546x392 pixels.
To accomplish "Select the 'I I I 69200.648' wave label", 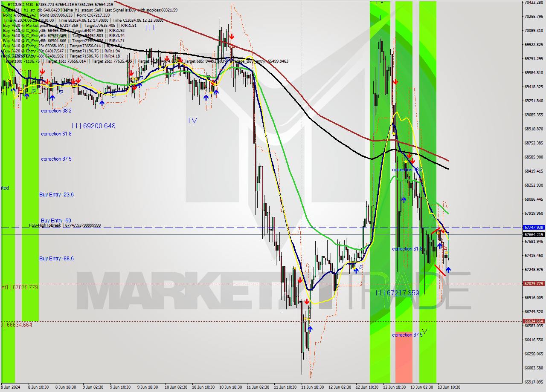I will tap(93, 126).
